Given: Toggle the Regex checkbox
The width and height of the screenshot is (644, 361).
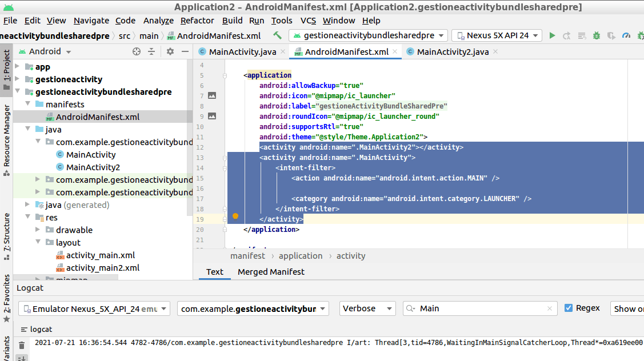Looking at the screenshot, I should (569, 308).
